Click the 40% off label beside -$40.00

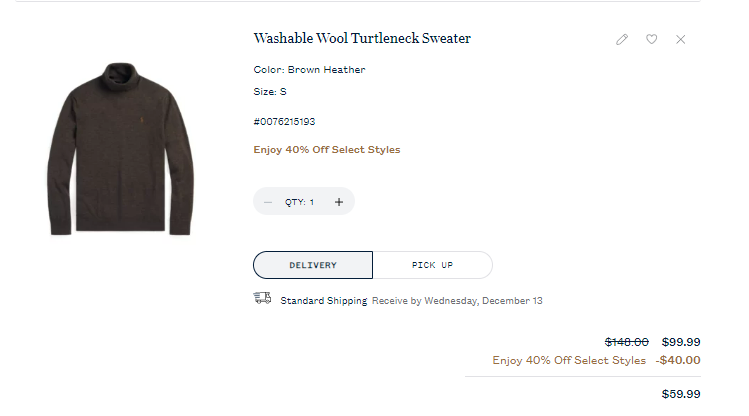click(569, 360)
